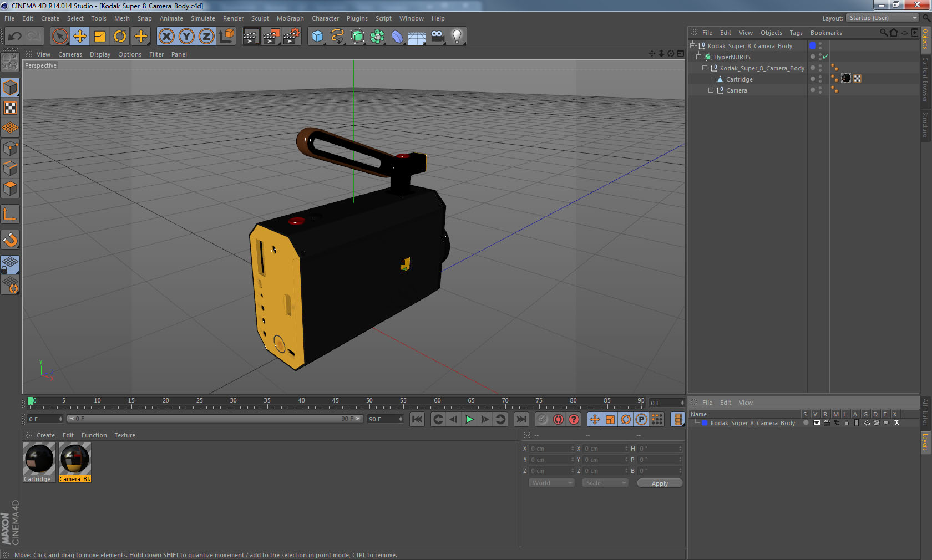
Task: Add a HyperNURBS generator object
Action: [x=358, y=37]
